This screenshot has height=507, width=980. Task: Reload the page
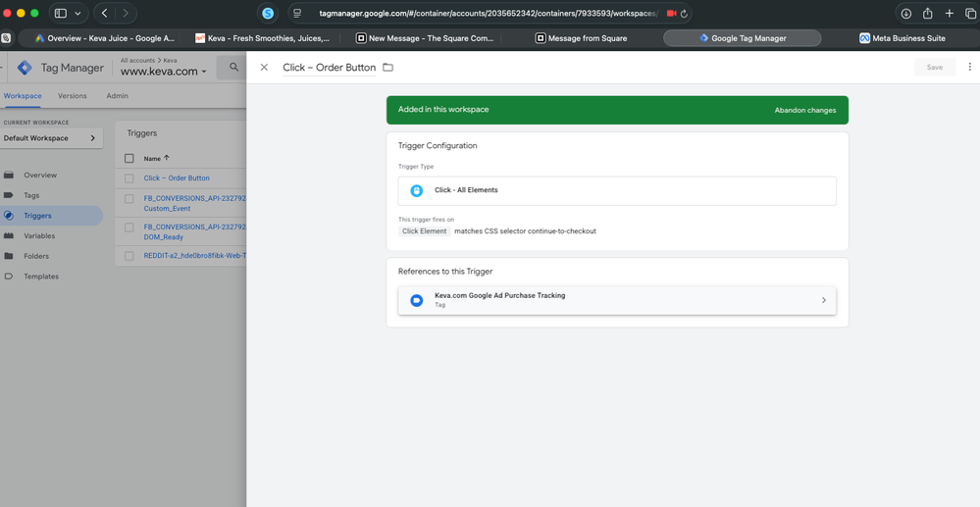click(x=685, y=13)
